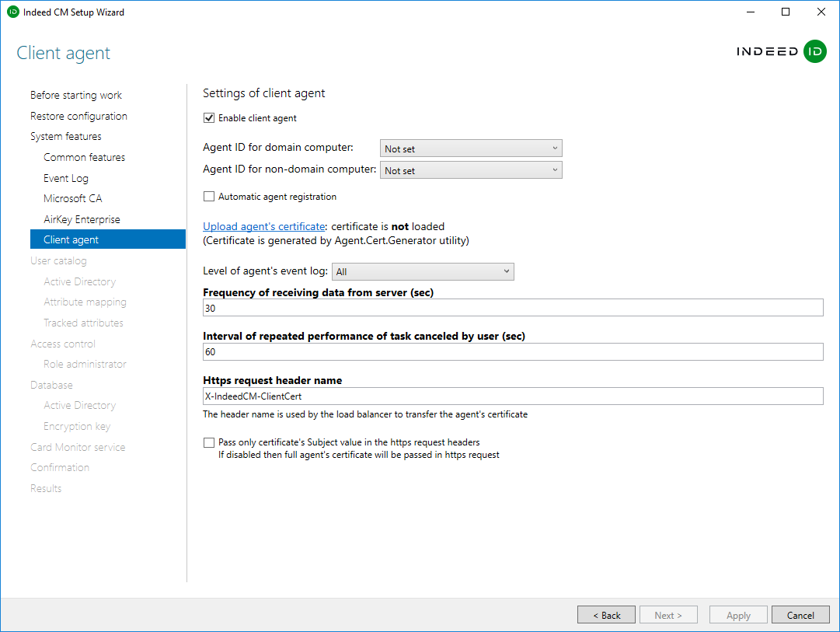
Task: Click Settings of client agent heading
Action: (263, 93)
